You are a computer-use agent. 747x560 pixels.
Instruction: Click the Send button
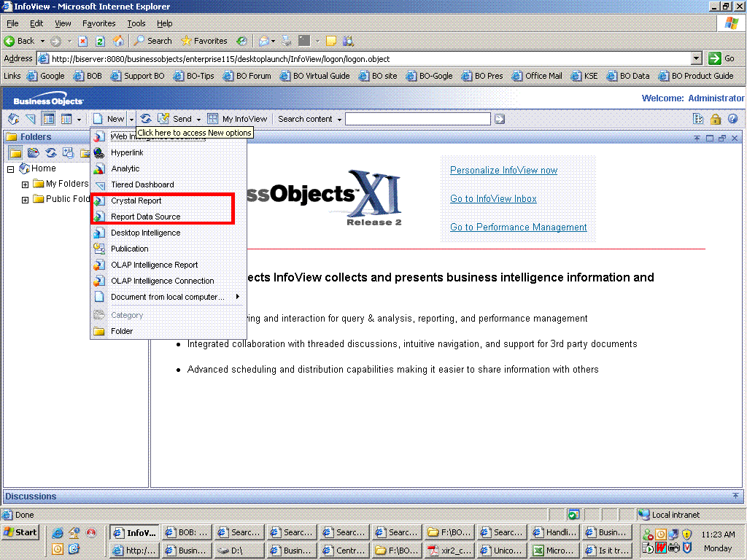pyautogui.click(x=175, y=119)
